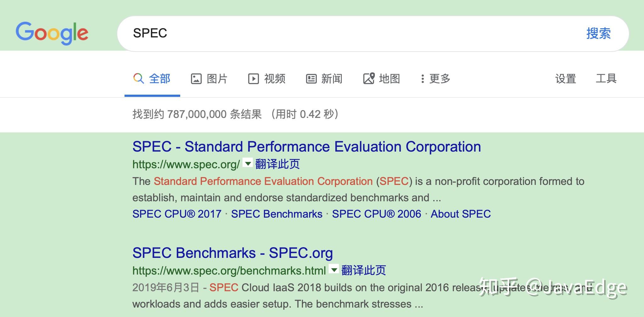644x317 pixels.
Task: Click the About SPEC sitelink
Action: [x=460, y=214]
